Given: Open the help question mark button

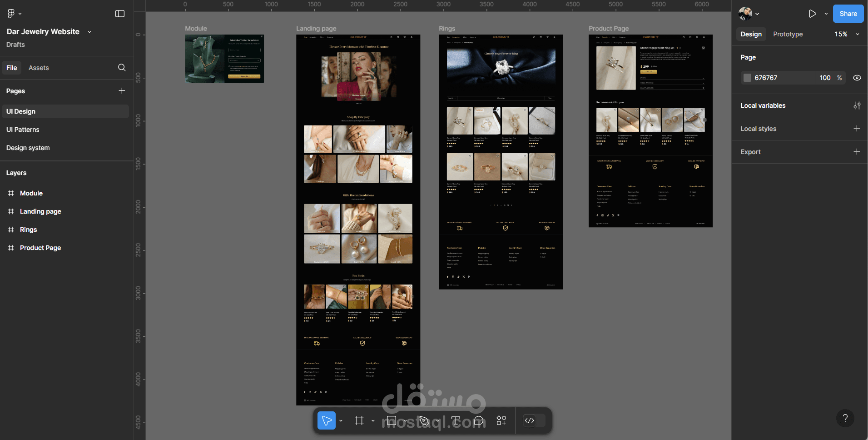Looking at the screenshot, I should coord(845,418).
